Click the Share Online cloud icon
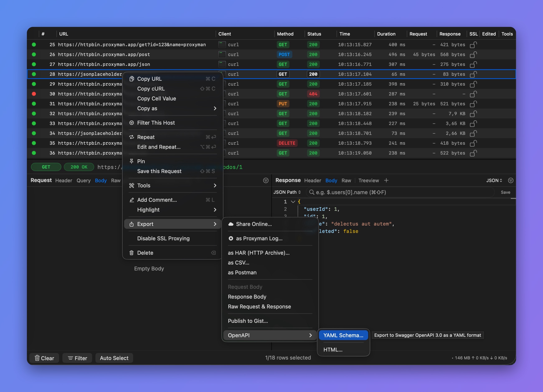 [x=231, y=224]
